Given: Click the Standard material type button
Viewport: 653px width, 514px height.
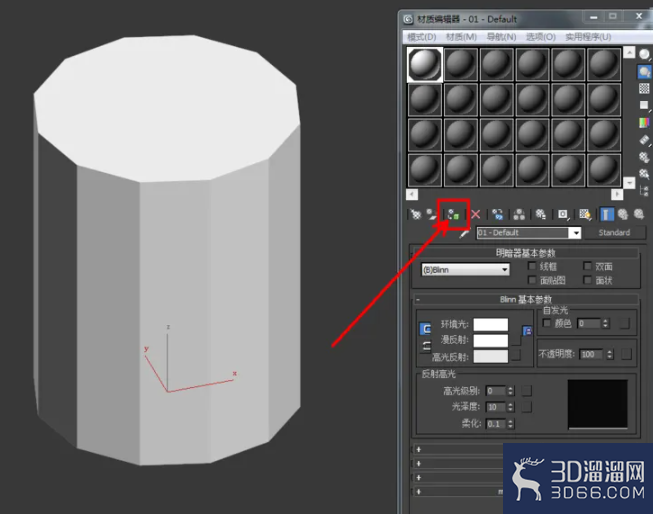Looking at the screenshot, I should (x=615, y=233).
